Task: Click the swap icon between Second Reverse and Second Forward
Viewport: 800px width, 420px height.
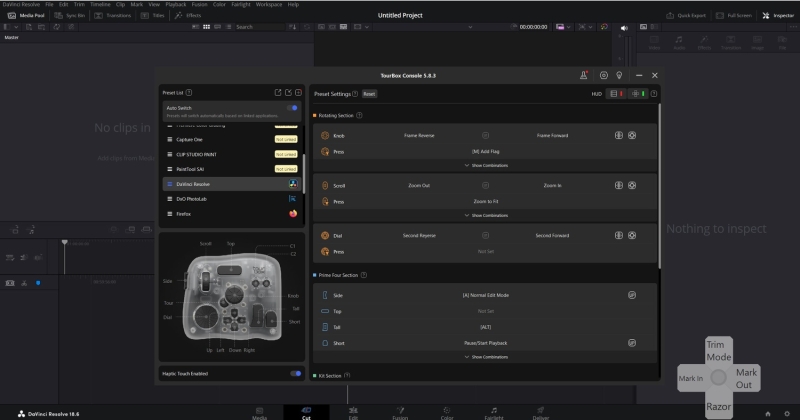Action: tap(485, 235)
